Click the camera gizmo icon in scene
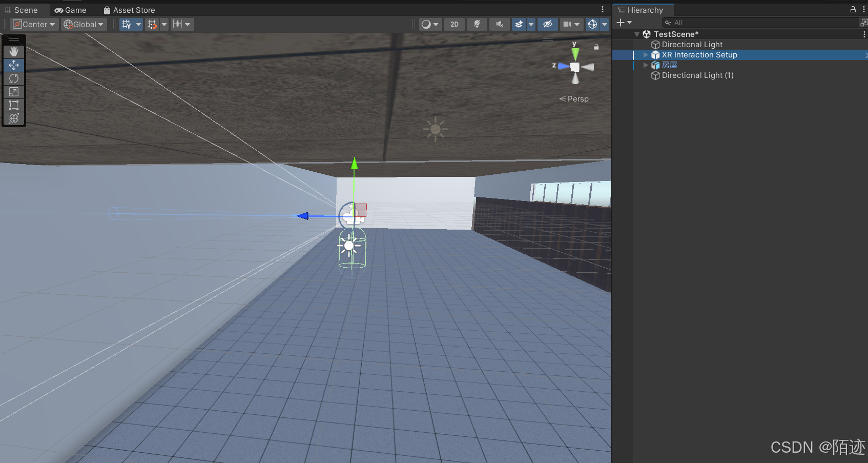Viewport: 868px width, 463px height. coord(353,215)
